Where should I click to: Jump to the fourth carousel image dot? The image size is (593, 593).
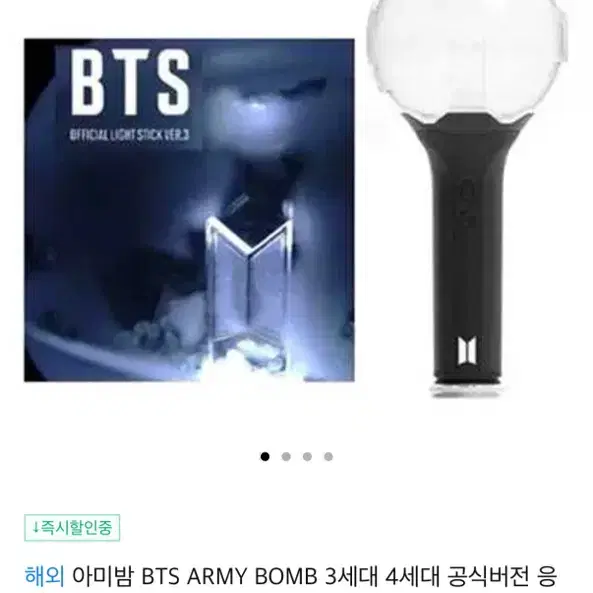pyautogui.click(x=329, y=456)
